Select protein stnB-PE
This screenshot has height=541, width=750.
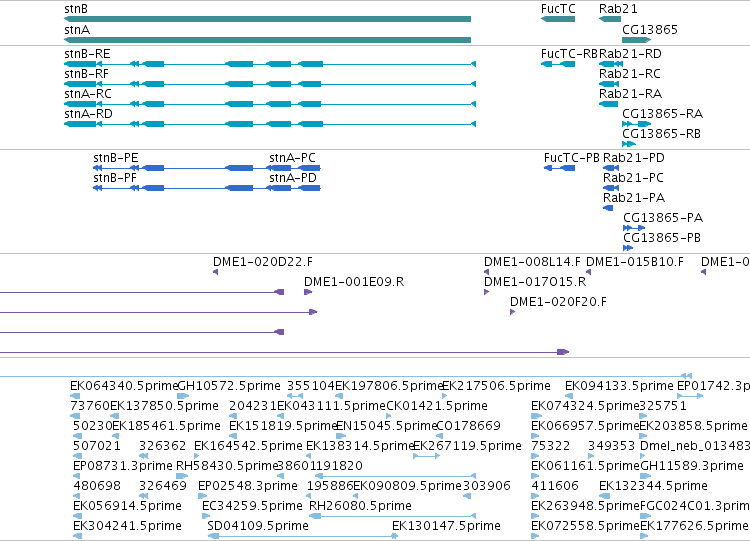(x=129, y=168)
